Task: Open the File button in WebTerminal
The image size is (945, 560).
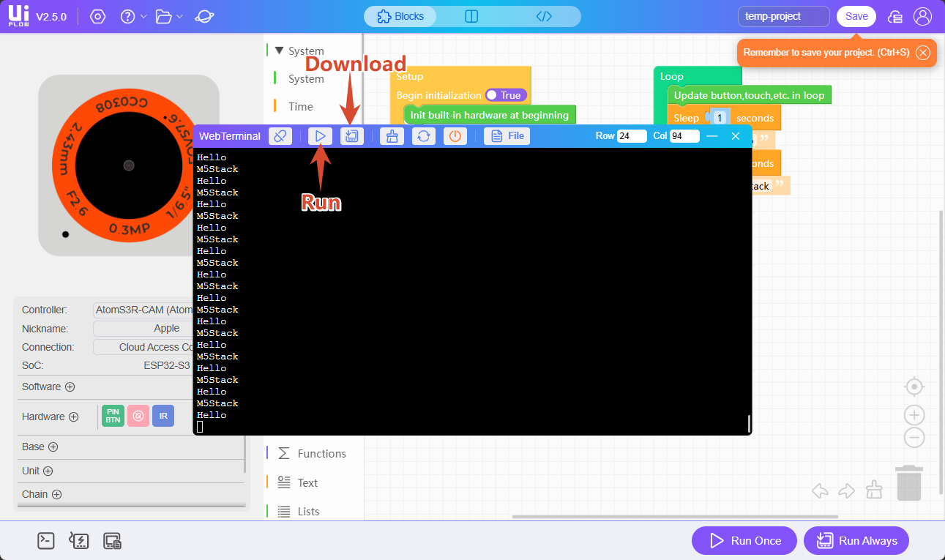Action: click(507, 136)
